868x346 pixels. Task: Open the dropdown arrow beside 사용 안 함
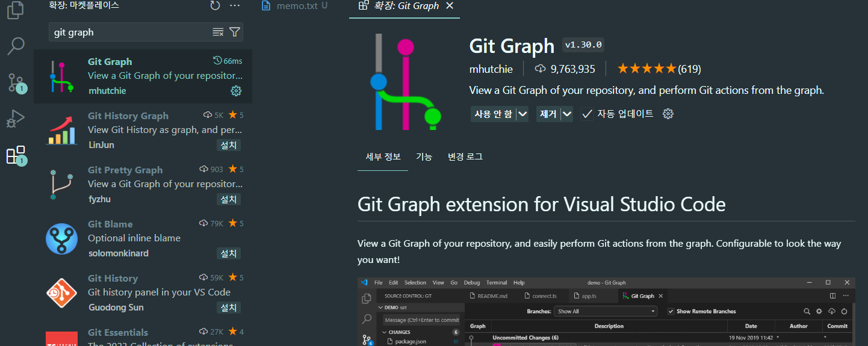click(522, 114)
